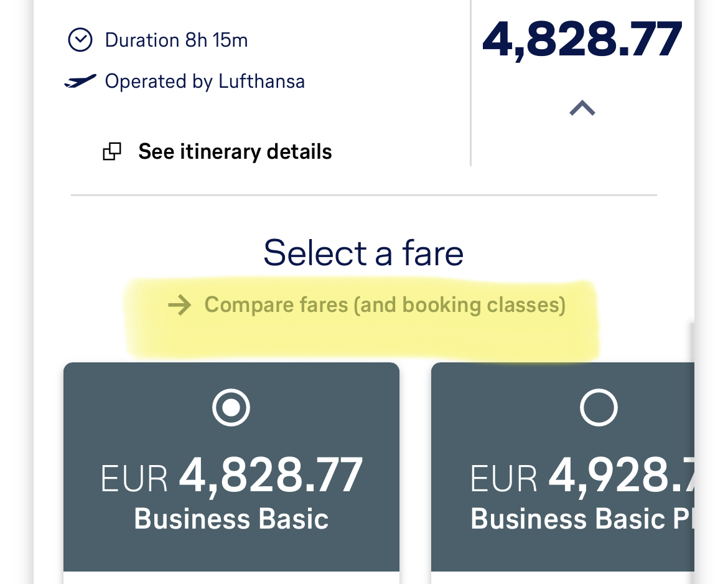The width and height of the screenshot is (728, 584).
Task: Click the EUR currency label on first fare card
Action: pos(134,478)
